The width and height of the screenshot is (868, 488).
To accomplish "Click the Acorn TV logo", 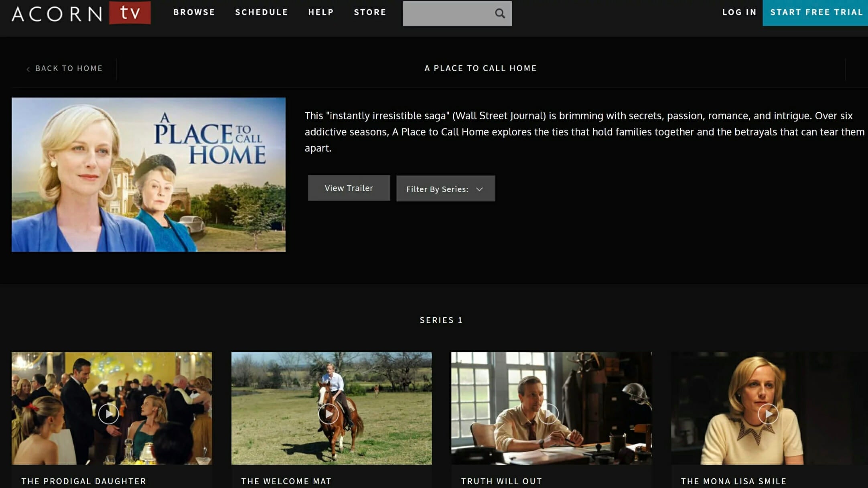I will 81,13.
